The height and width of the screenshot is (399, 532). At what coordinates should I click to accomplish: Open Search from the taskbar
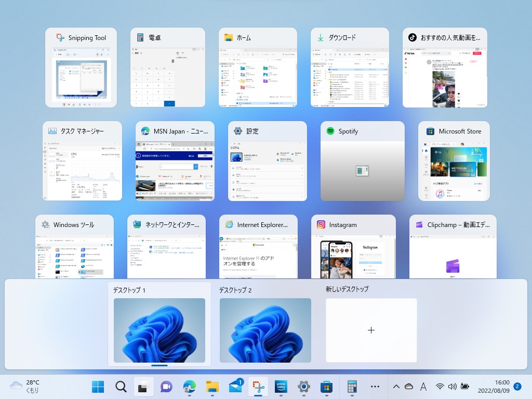pyautogui.click(x=121, y=387)
